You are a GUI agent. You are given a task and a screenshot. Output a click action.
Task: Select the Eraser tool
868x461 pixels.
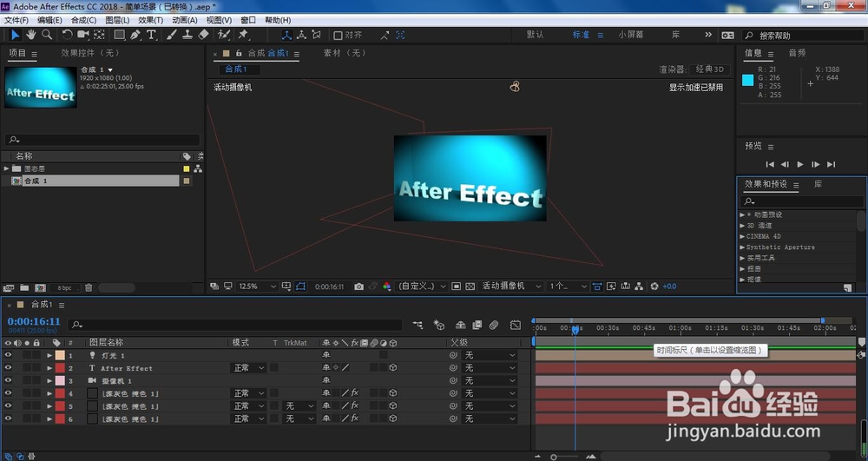coord(204,35)
